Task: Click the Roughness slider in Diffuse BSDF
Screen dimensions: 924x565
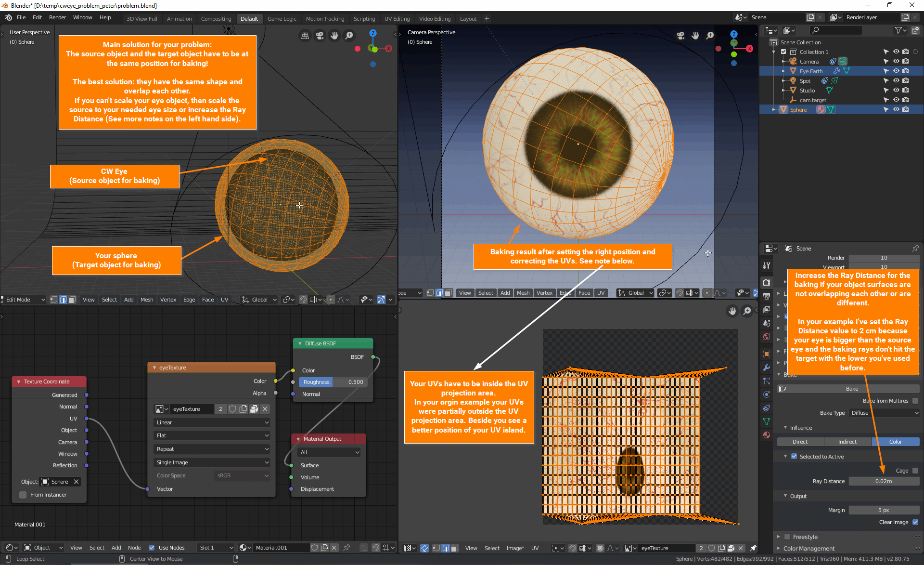Action: click(333, 382)
